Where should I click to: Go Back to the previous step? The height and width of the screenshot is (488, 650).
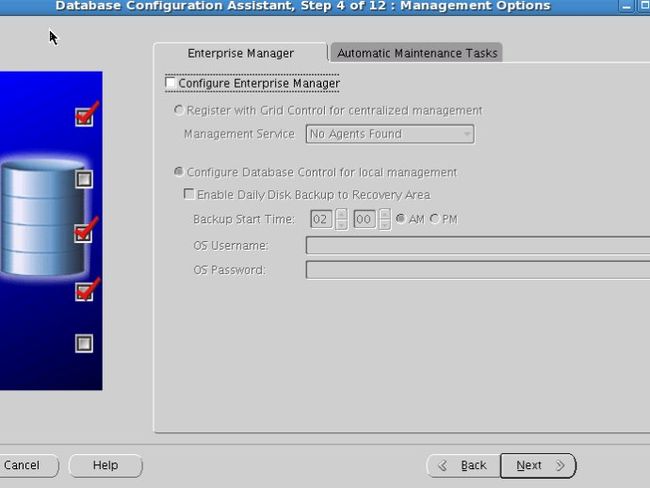coord(463,465)
